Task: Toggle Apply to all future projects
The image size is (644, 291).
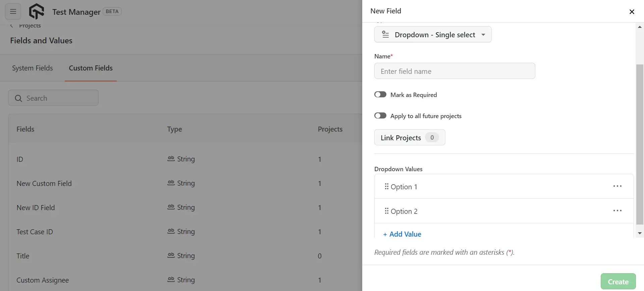Action: [380, 116]
